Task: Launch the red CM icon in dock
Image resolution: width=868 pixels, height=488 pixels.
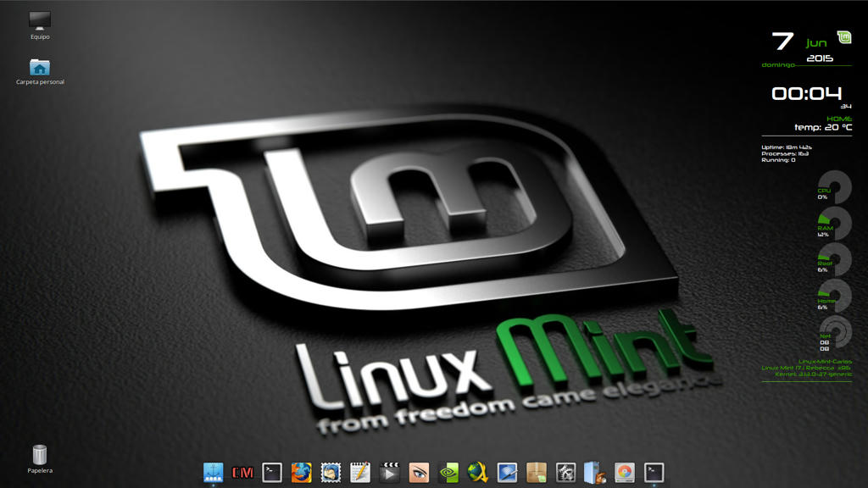Action: 242,473
